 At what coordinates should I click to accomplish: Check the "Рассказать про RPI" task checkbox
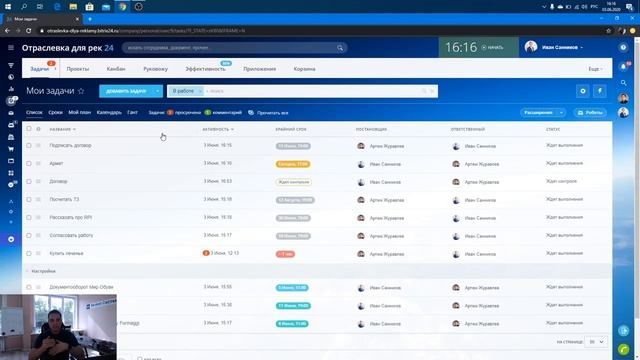29,218
